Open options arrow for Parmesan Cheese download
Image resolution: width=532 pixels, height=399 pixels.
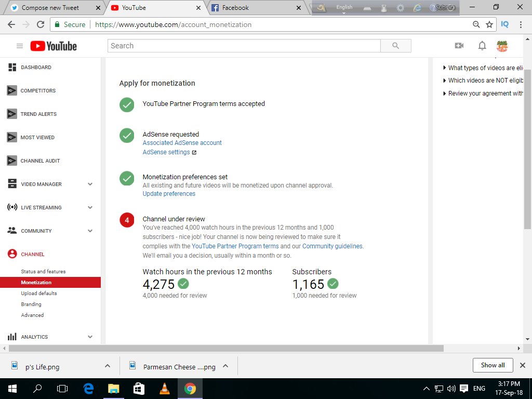[225, 366]
